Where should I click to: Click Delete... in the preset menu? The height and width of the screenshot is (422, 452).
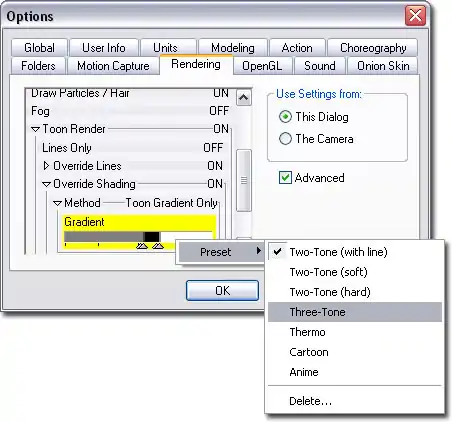[x=355, y=401]
